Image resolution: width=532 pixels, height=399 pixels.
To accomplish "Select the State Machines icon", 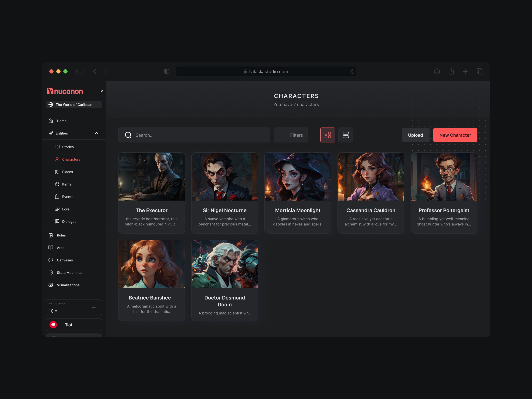I will coord(51,272).
